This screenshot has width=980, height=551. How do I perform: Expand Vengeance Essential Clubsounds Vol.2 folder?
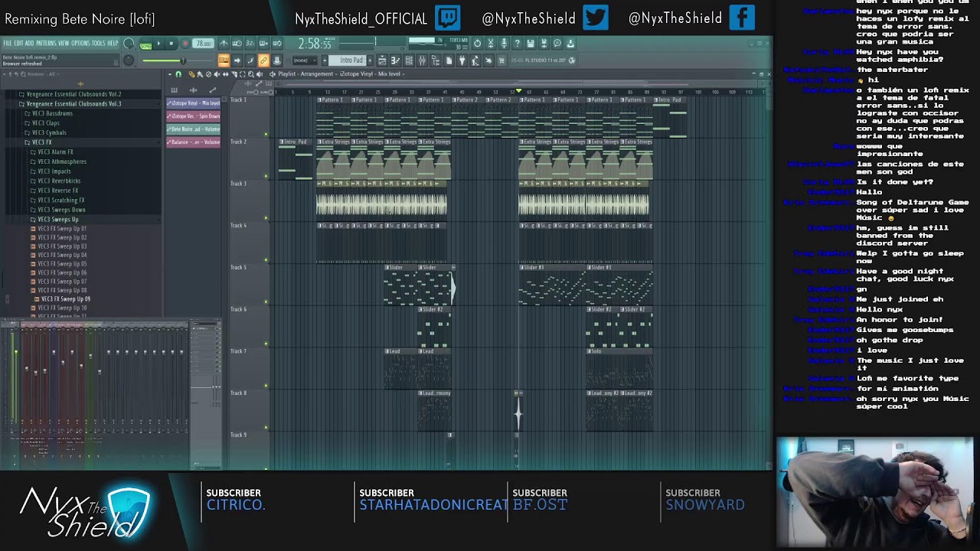coord(69,94)
